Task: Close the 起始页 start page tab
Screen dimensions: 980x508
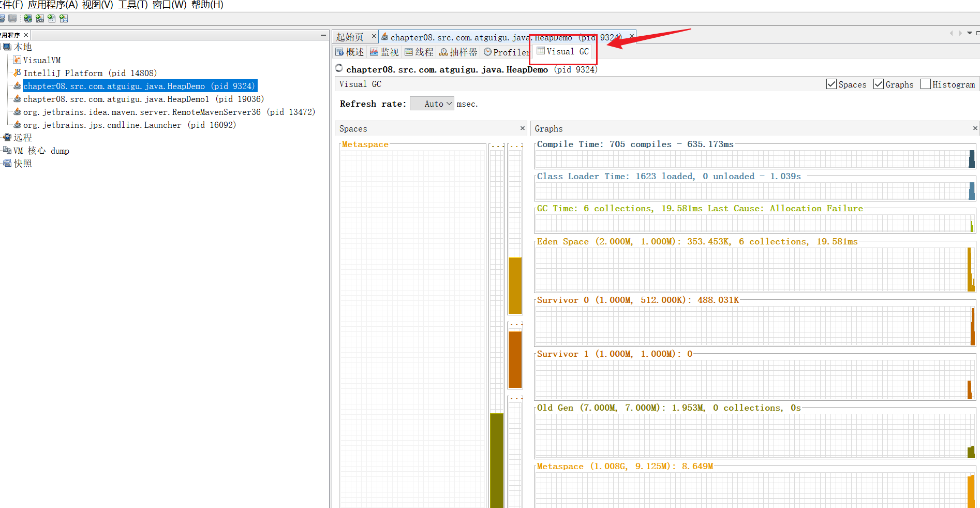Action: [x=374, y=36]
